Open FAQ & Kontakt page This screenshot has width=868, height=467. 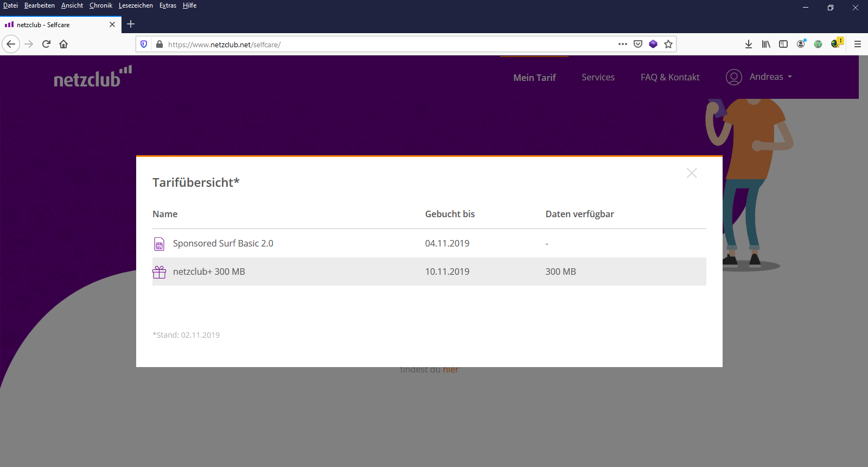click(670, 77)
